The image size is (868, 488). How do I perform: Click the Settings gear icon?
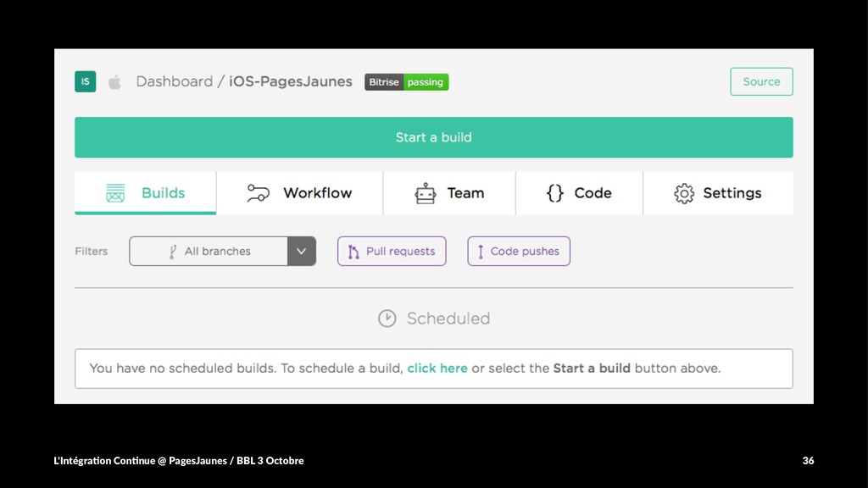point(684,194)
